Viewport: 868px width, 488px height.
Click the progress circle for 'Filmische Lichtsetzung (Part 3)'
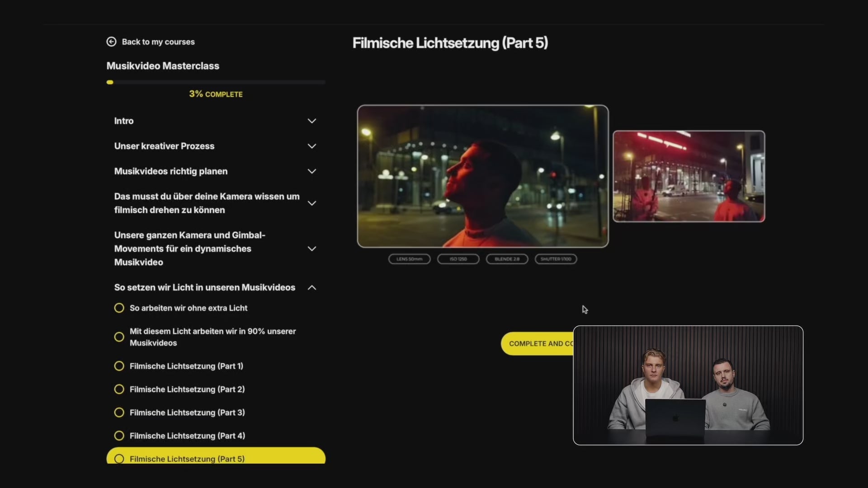[119, 412]
